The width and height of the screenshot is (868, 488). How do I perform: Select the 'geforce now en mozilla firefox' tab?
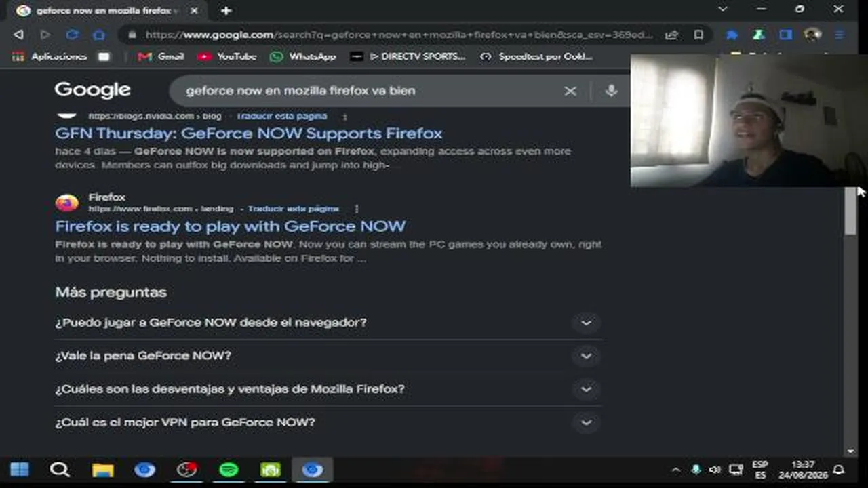(x=108, y=11)
